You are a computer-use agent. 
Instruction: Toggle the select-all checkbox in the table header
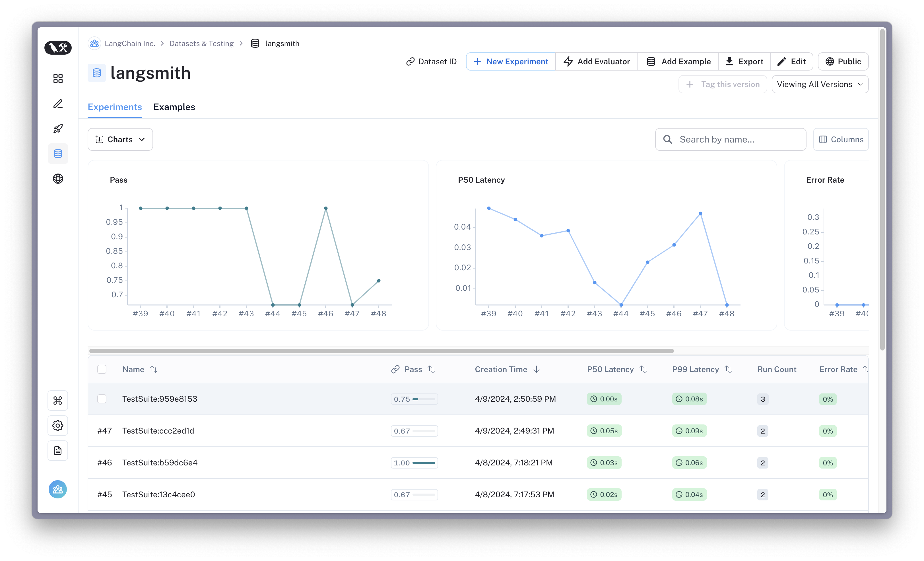coord(102,369)
